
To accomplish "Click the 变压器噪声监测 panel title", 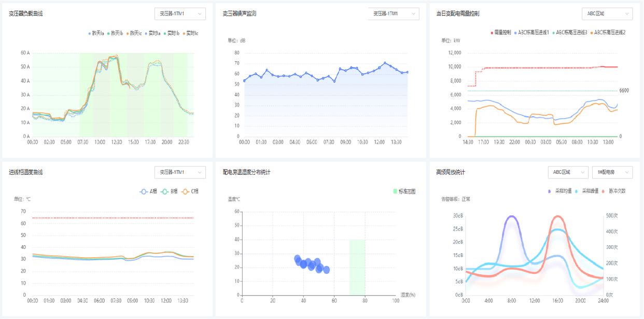I will [240, 13].
